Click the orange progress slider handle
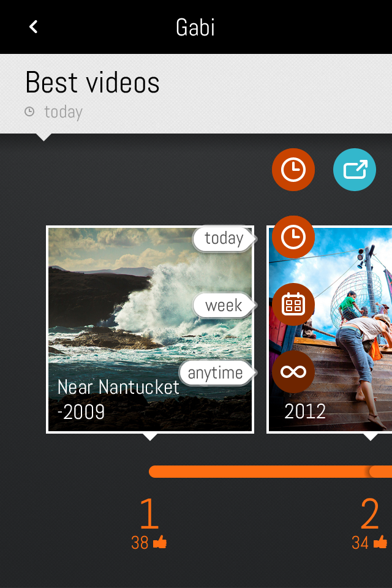Image resolution: width=392 pixels, height=588 pixels. [380, 472]
